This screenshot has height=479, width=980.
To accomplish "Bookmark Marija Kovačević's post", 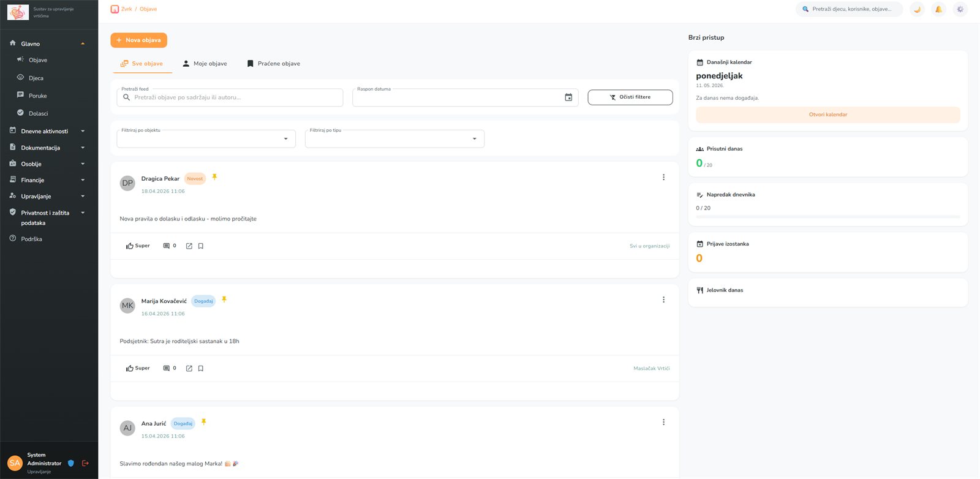I will 201,369.
